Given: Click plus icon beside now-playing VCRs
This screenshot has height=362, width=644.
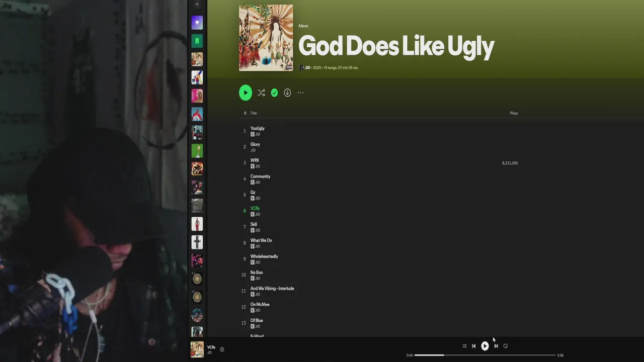Looking at the screenshot, I should click(222, 349).
